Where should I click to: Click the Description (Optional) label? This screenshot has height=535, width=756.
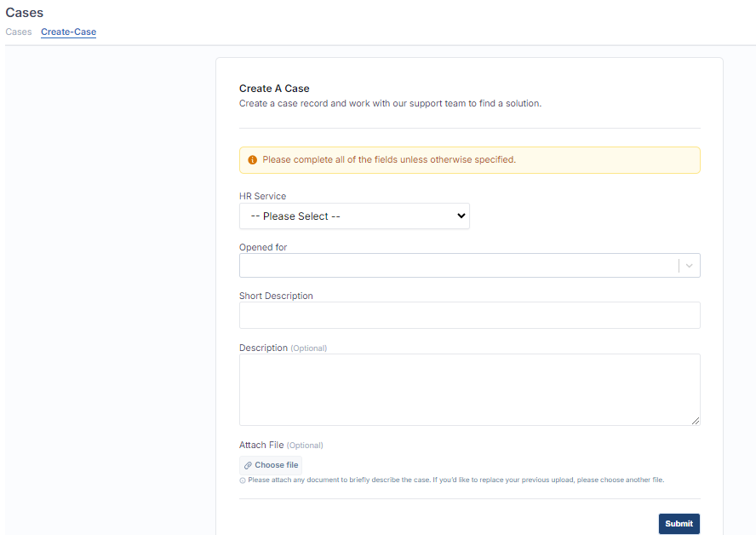click(283, 348)
